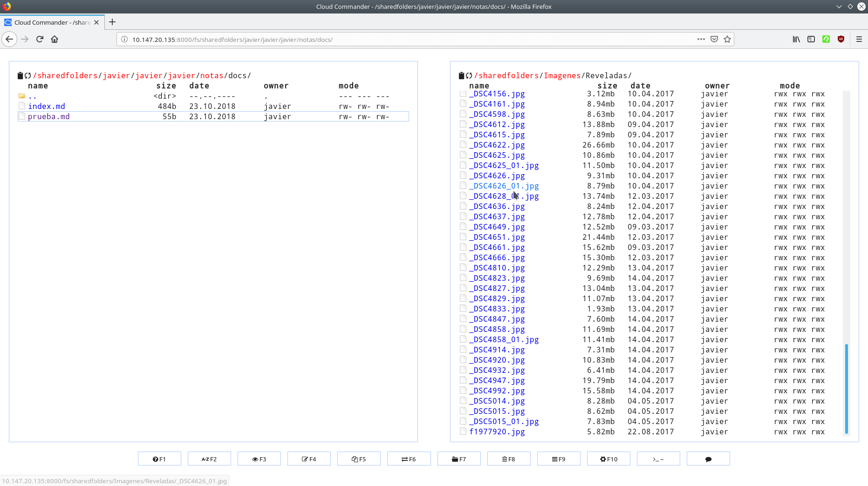Click the refresh icon in the left panel path
The image size is (868, 486).
click(x=28, y=76)
